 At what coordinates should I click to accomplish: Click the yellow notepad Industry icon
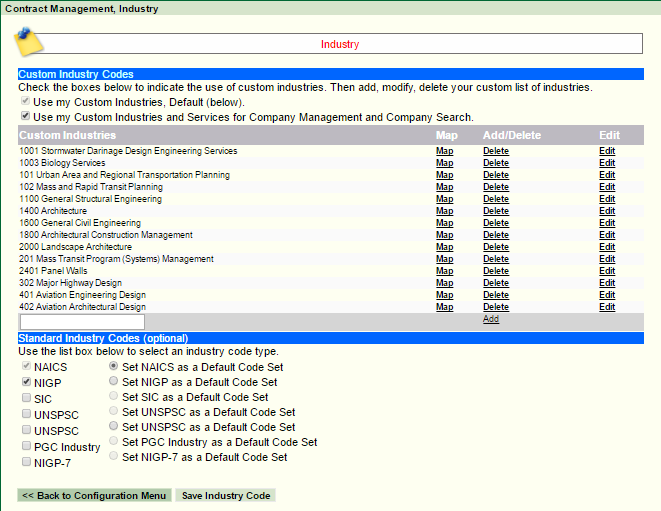tap(30, 43)
